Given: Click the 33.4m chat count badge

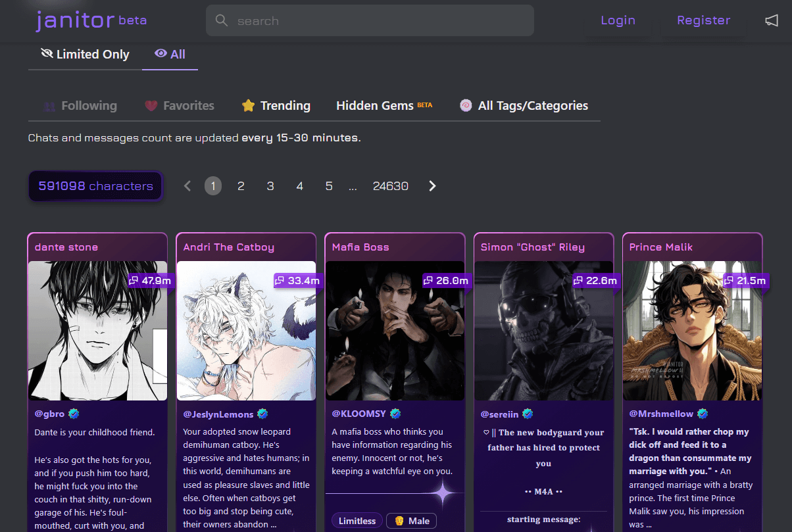Looking at the screenshot, I should click(x=299, y=281).
